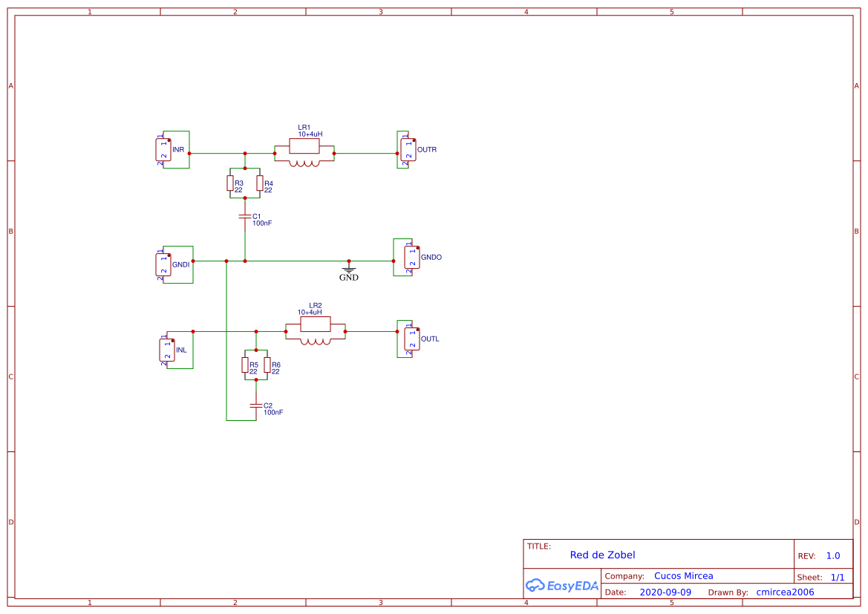868x614 pixels.
Task: Click the R6 designator label
Action: coord(276,365)
